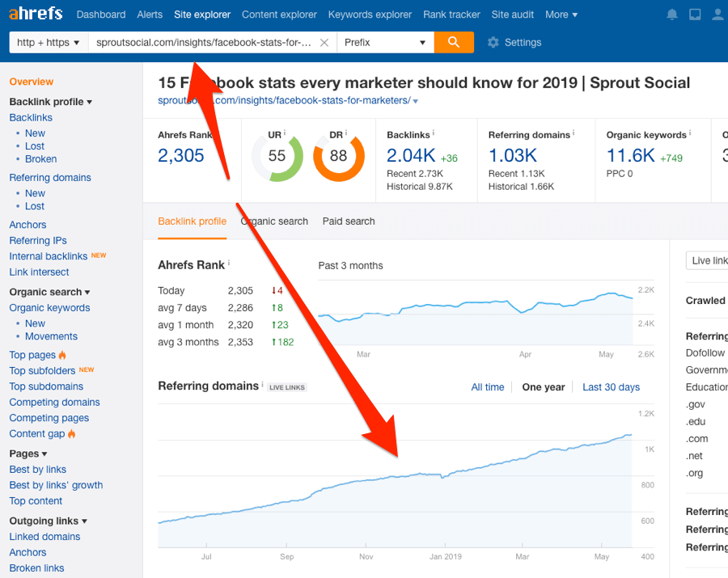This screenshot has width=728, height=578.
Task: Open the user profile icon
Action: [718, 14]
